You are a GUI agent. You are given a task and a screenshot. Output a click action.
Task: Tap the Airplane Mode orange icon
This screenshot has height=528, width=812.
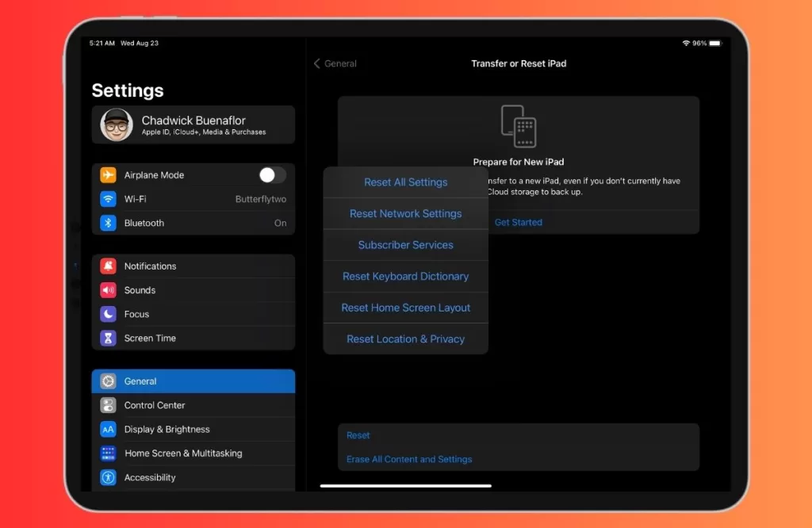click(x=108, y=175)
